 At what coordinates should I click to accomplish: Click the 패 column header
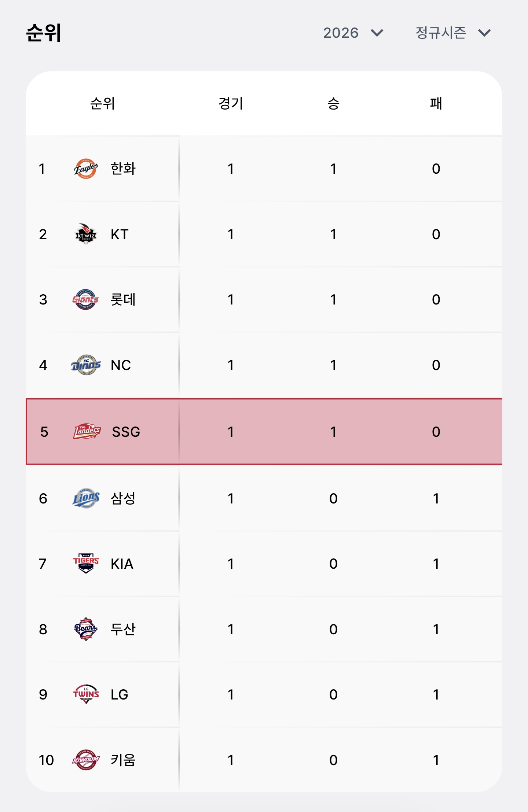436,103
